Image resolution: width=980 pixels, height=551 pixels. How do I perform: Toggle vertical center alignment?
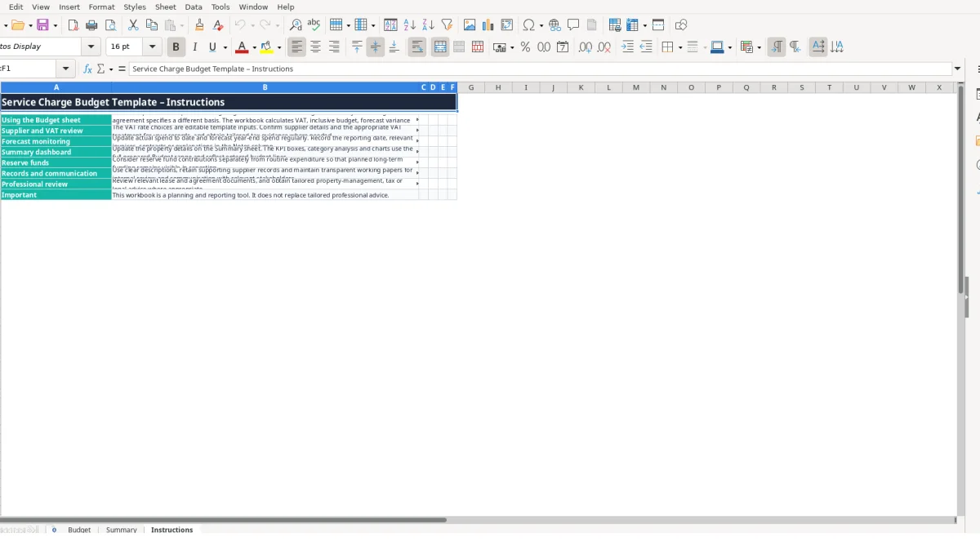[x=375, y=47]
